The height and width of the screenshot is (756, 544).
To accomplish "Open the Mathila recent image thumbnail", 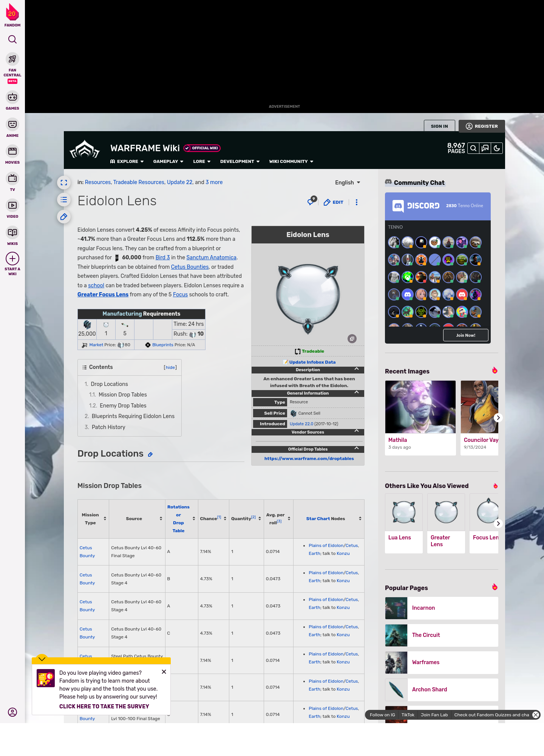I will click(x=420, y=407).
